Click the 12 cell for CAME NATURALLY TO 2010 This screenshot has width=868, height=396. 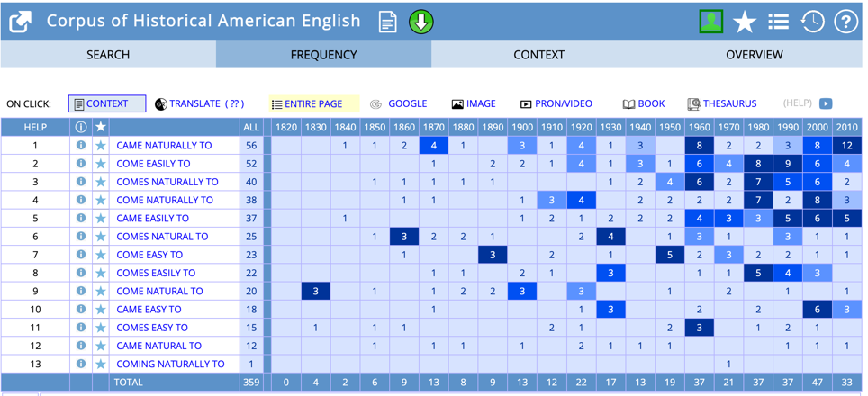click(847, 146)
